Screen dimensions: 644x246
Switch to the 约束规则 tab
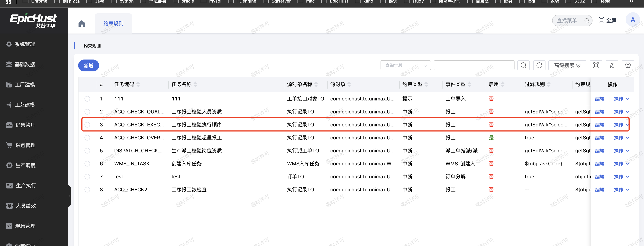pyautogui.click(x=113, y=23)
